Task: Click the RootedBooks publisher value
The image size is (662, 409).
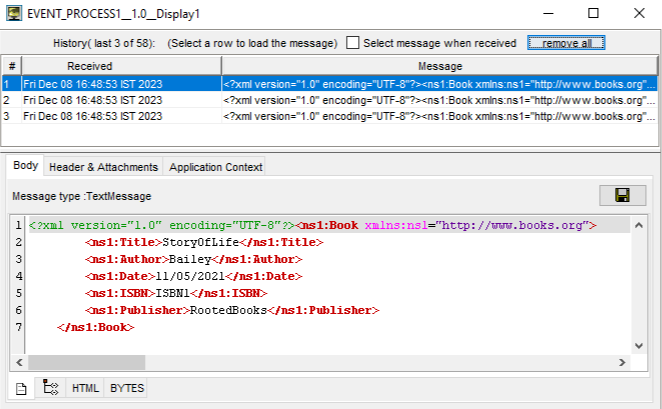Action: coord(228,310)
